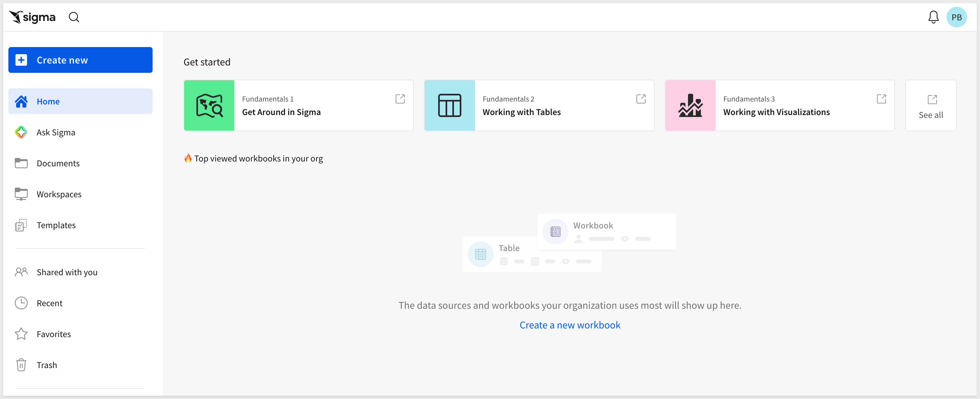
Task: Click the pink chart thumbnail icon
Action: point(690,105)
